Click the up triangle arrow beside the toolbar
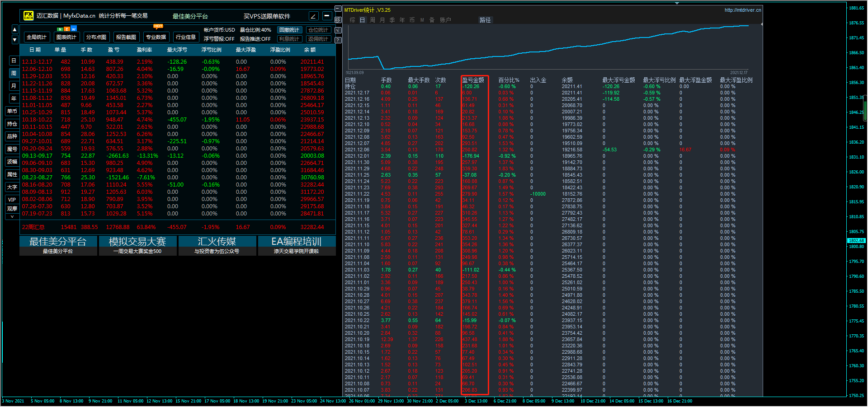868x407 pixels. coord(14,30)
